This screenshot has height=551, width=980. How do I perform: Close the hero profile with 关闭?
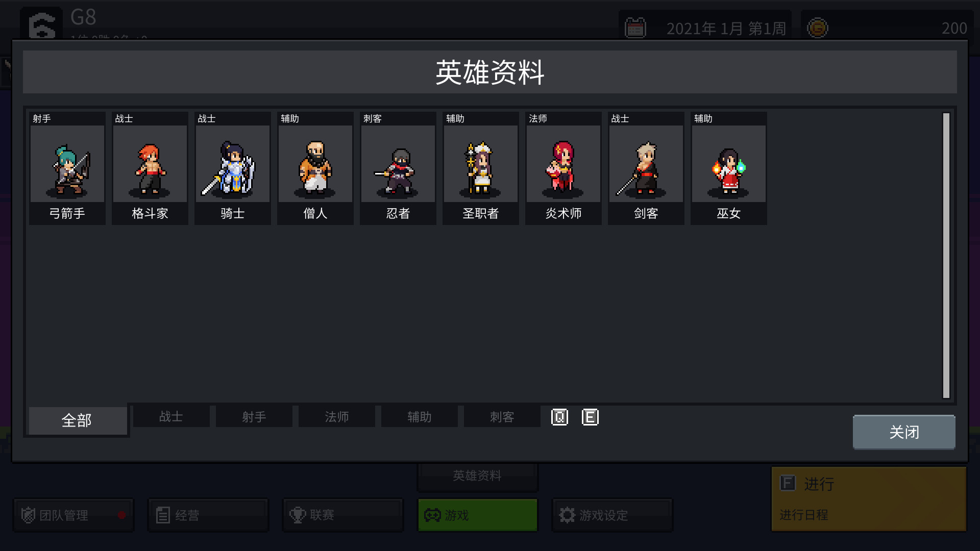(x=904, y=432)
